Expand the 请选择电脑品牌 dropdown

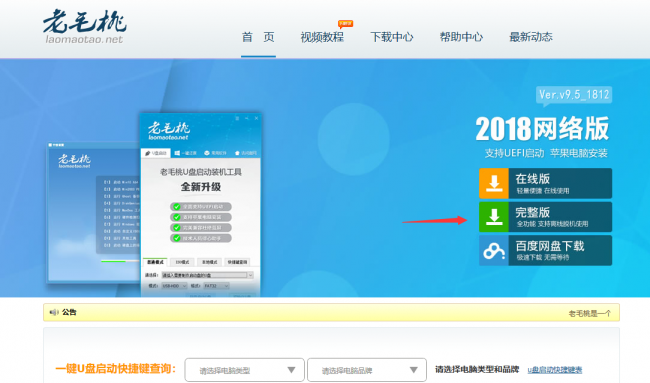pos(367,370)
